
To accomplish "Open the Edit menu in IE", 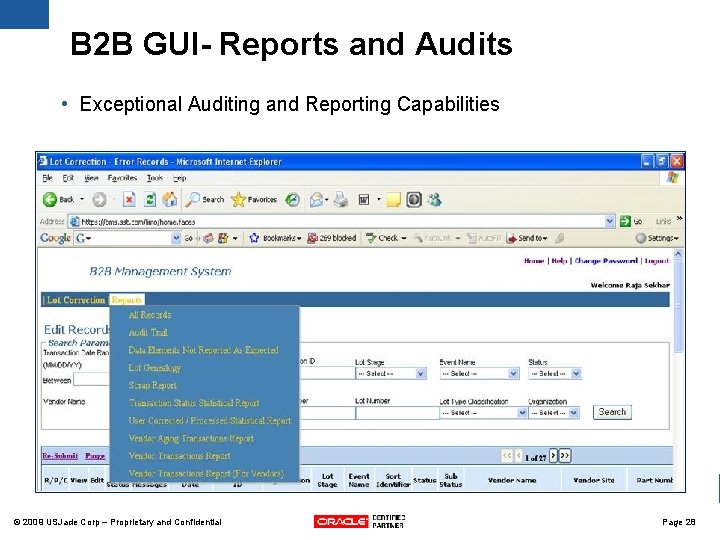I will click(x=68, y=178).
